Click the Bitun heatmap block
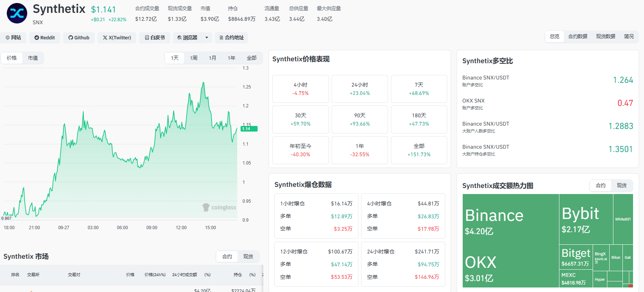The height and width of the screenshot is (292, 644). [616, 258]
